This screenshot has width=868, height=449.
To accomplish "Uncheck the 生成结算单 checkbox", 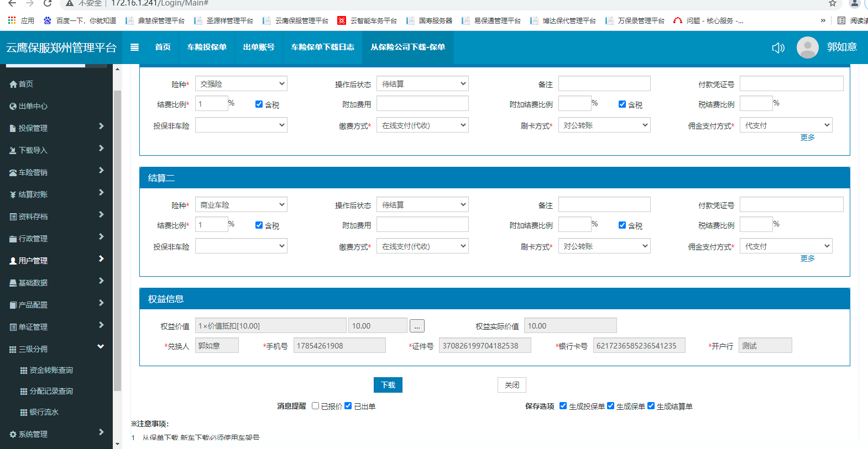I will [x=651, y=406].
